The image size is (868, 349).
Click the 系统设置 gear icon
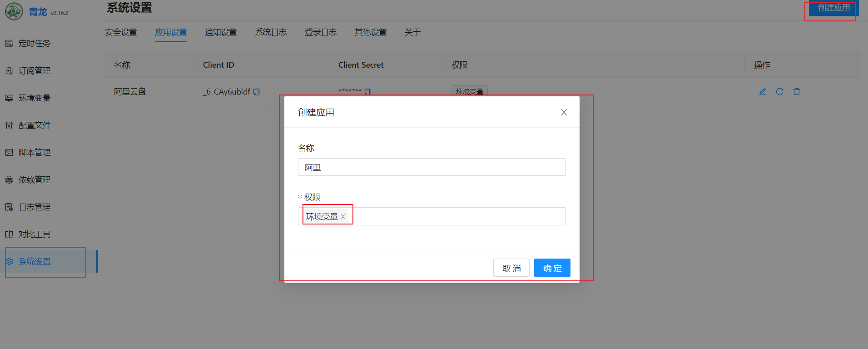[x=9, y=262]
